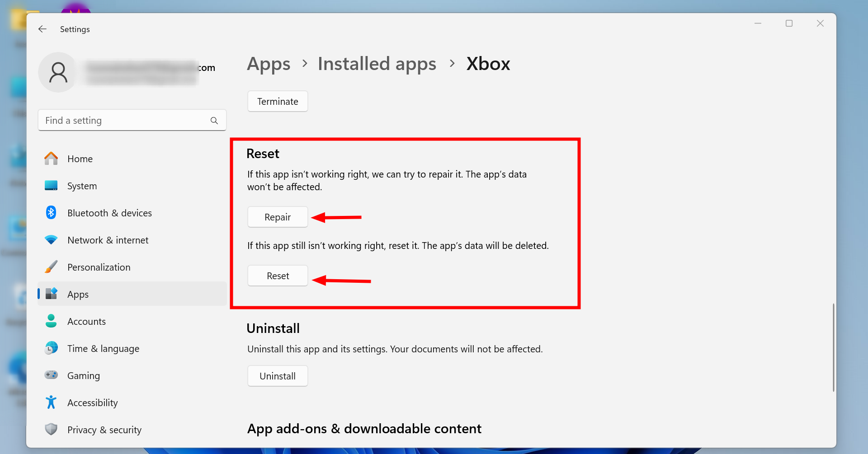The width and height of the screenshot is (868, 454).
Task: Click the System monitor icon
Action: (51, 186)
